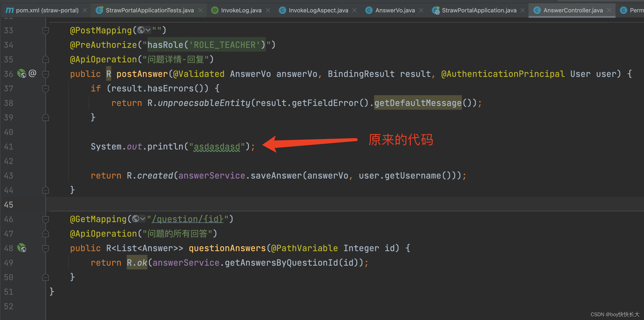The height and width of the screenshot is (320, 644).
Task: Toggle fold end marker at line 39
Action: [46, 118]
